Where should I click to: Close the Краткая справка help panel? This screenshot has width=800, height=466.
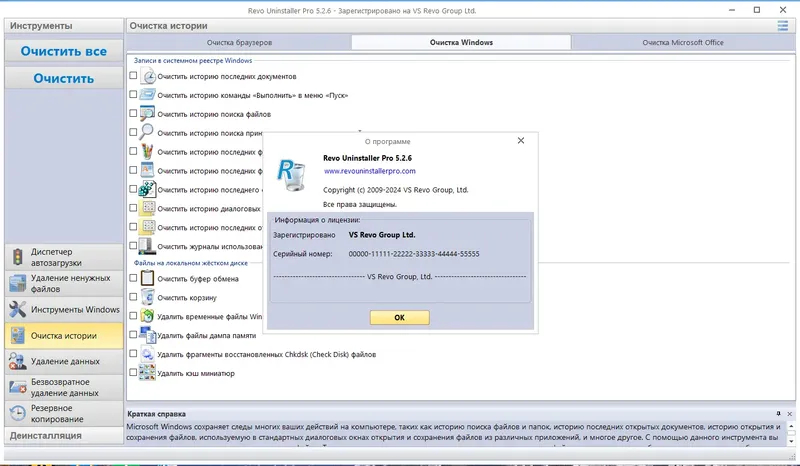pyautogui.click(x=789, y=414)
